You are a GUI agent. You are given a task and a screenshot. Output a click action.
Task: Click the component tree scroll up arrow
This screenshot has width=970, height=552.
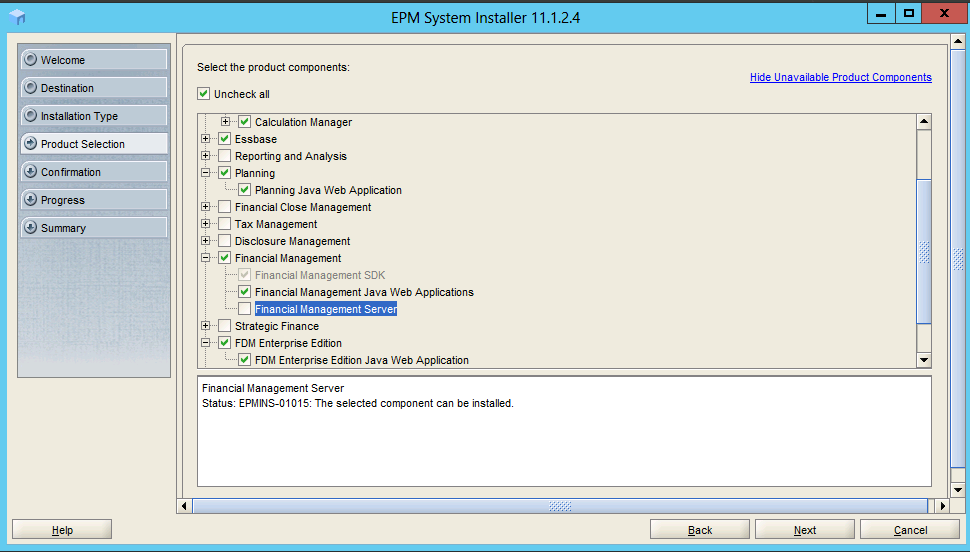coord(924,121)
